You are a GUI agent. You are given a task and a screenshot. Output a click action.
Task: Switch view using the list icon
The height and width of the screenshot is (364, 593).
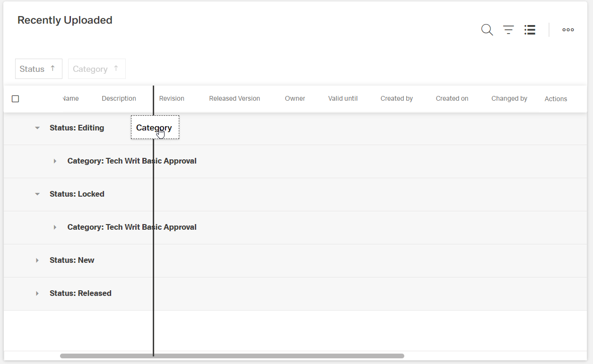[530, 30]
